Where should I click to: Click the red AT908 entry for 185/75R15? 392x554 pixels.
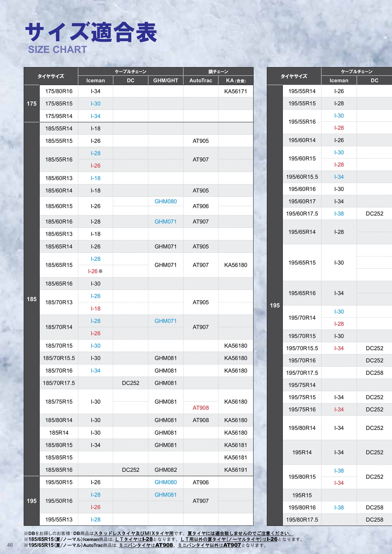click(x=201, y=408)
